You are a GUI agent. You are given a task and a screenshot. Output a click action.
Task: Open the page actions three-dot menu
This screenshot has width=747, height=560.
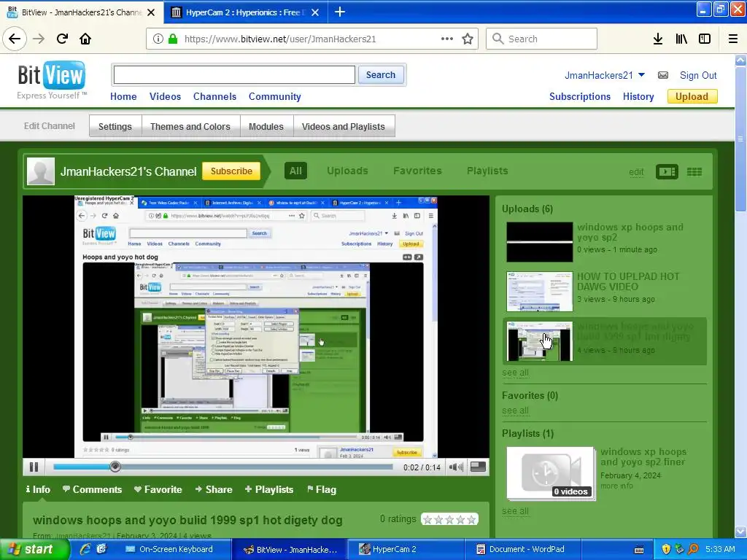(447, 39)
